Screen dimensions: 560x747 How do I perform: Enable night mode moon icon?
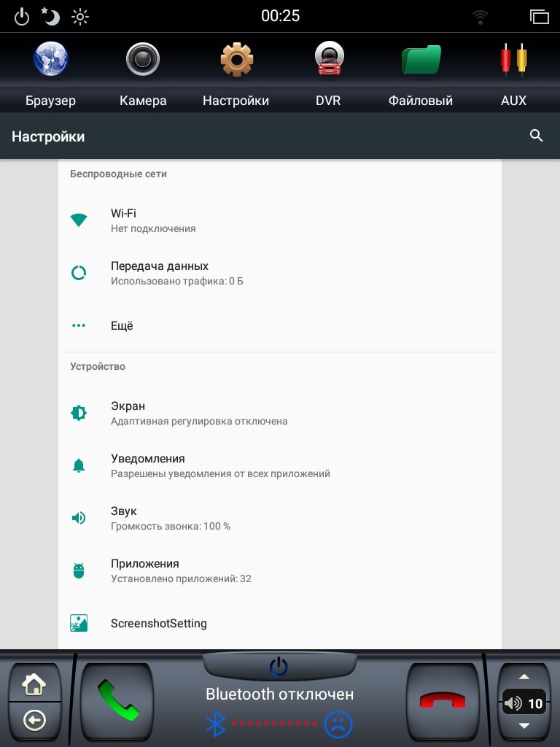[50, 17]
